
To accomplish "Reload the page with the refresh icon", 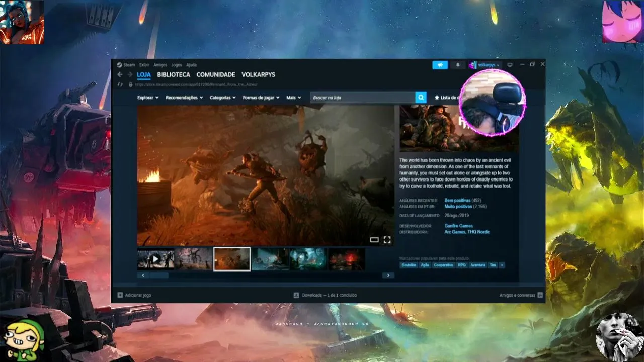I will tap(120, 84).
